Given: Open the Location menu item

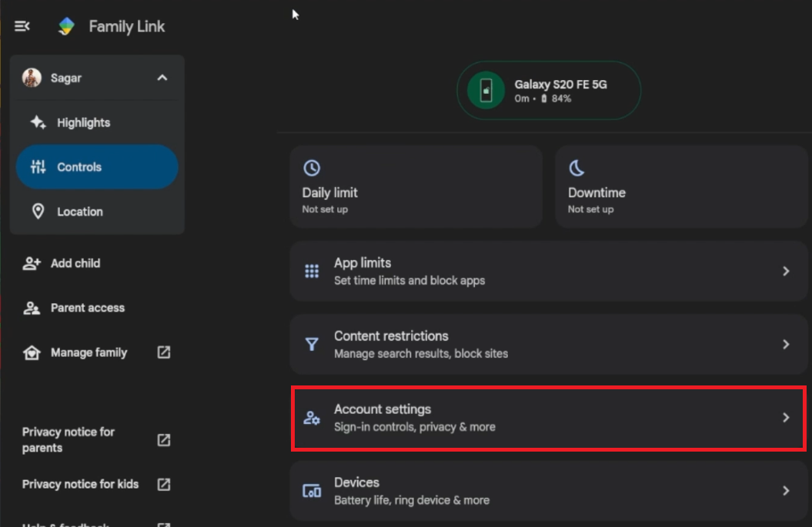Looking at the screenshot, I should [x=97, y=212].
